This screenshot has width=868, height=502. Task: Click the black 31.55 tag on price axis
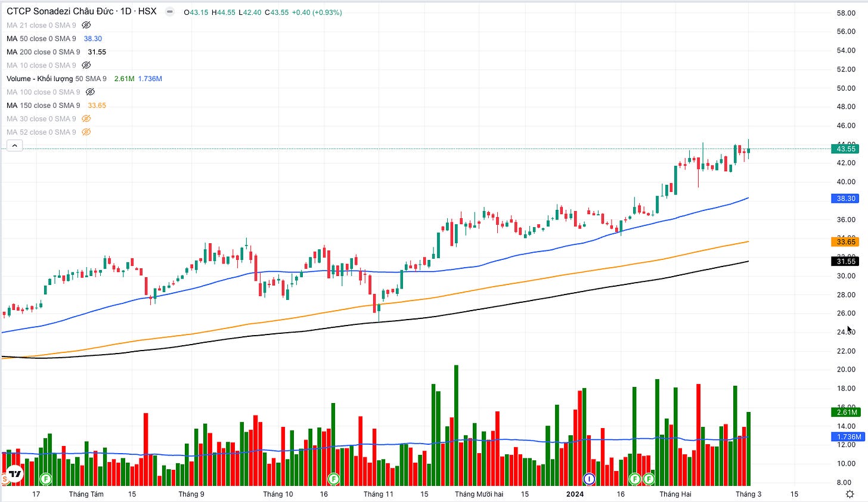845,261
